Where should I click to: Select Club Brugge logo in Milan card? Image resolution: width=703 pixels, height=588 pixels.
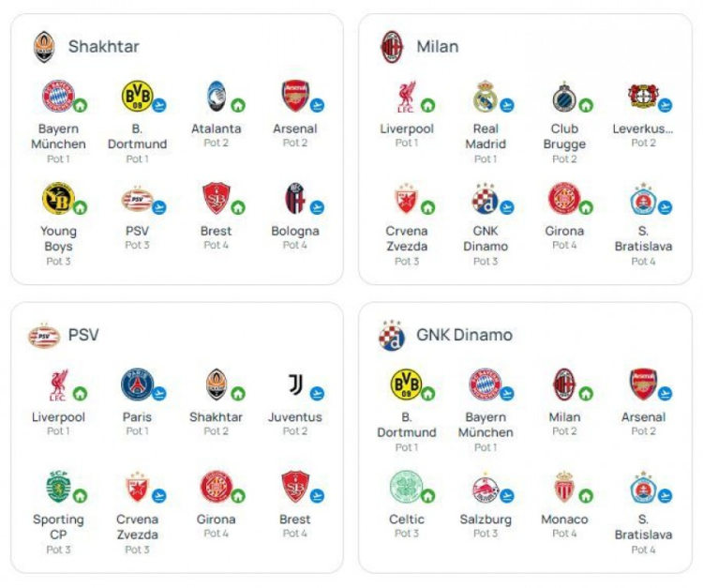(x=562, y=96)
